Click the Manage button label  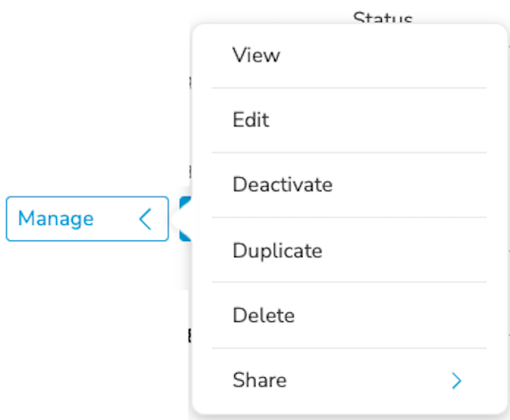pos(55,218)
